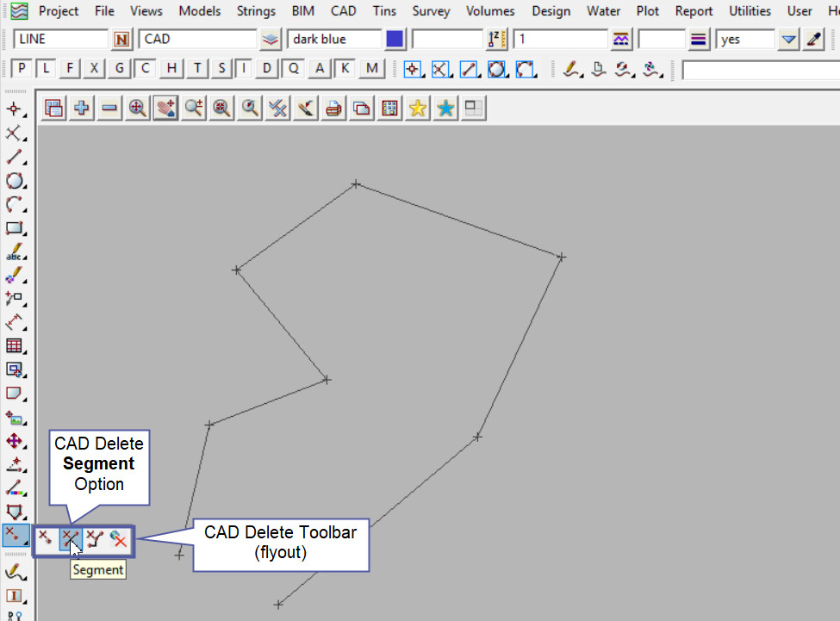Toggle the T snap button

[x=197, y=69]
